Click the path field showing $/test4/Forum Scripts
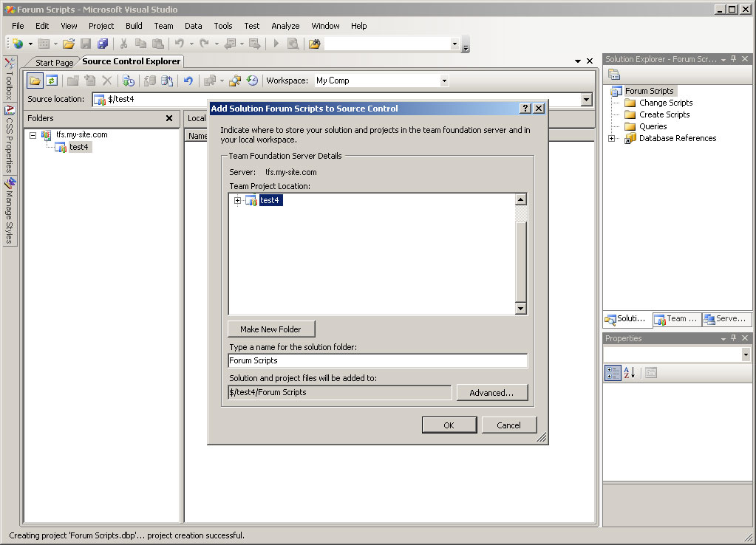The height and width of the screenshot is (545, 756). 339,392
